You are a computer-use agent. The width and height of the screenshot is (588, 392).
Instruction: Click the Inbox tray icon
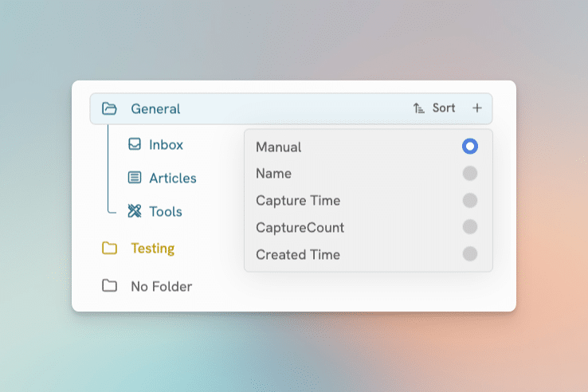click(x=135, y=144)
